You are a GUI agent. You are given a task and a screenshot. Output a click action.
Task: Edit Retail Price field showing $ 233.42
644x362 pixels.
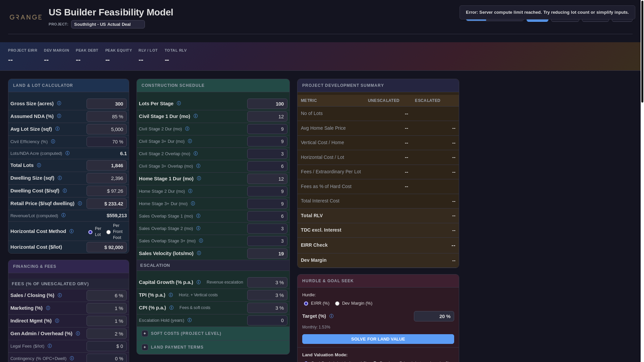(107, 204)
